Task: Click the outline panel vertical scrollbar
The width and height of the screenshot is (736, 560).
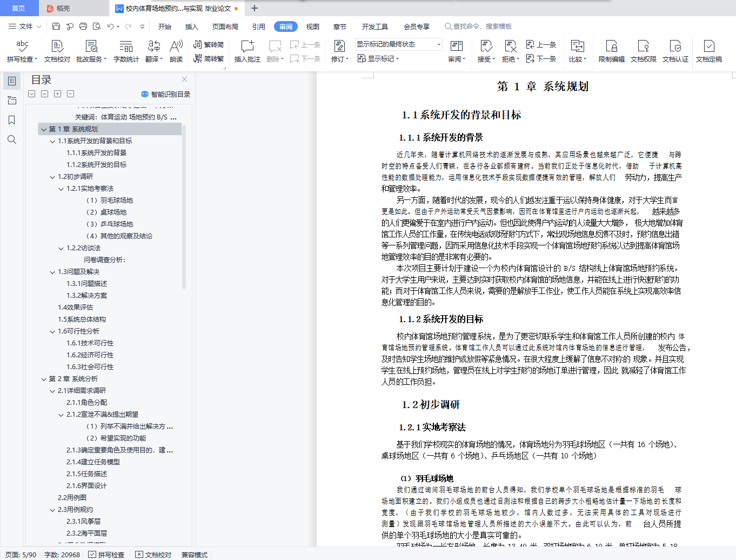Action: pos(184,206)
